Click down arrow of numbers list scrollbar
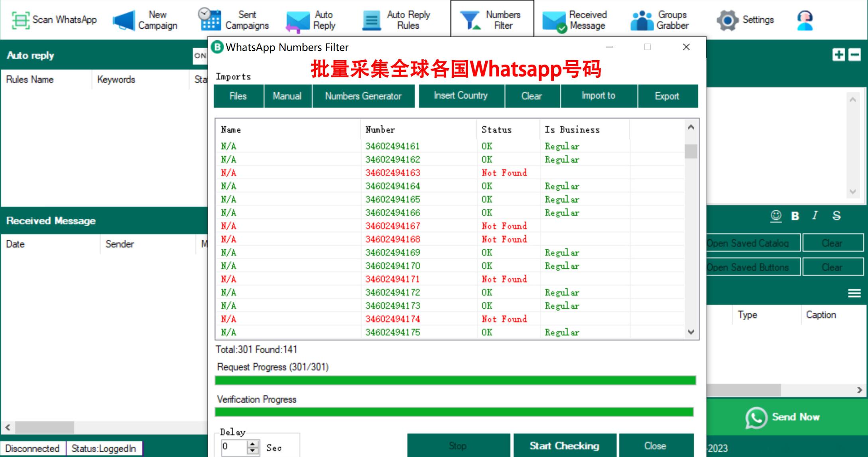Image resolution: width=868 pixels, height=457 pixels. 691,332
